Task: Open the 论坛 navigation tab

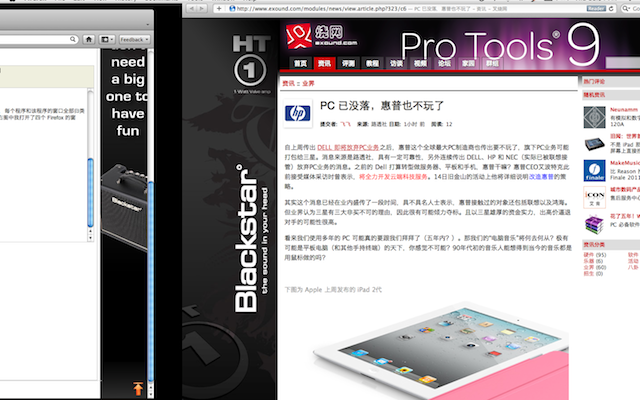Action: 444,63
